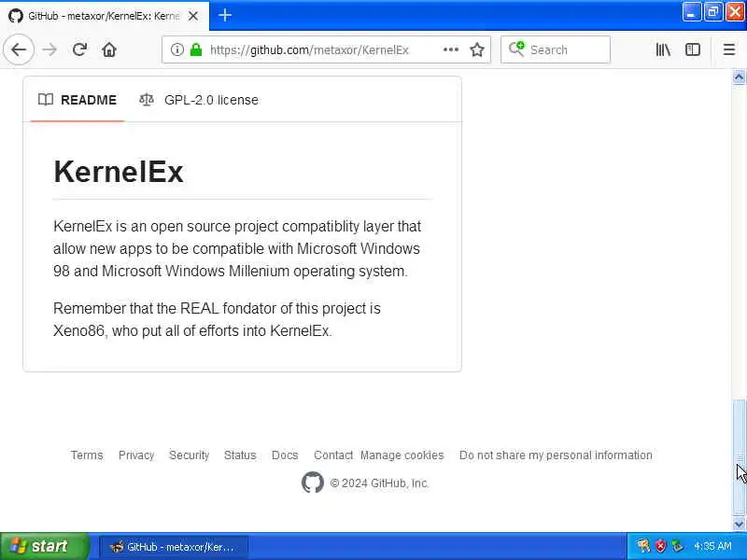747x560 pixels.
Task: Open the Firefox home page
Action: pos(109,49)
